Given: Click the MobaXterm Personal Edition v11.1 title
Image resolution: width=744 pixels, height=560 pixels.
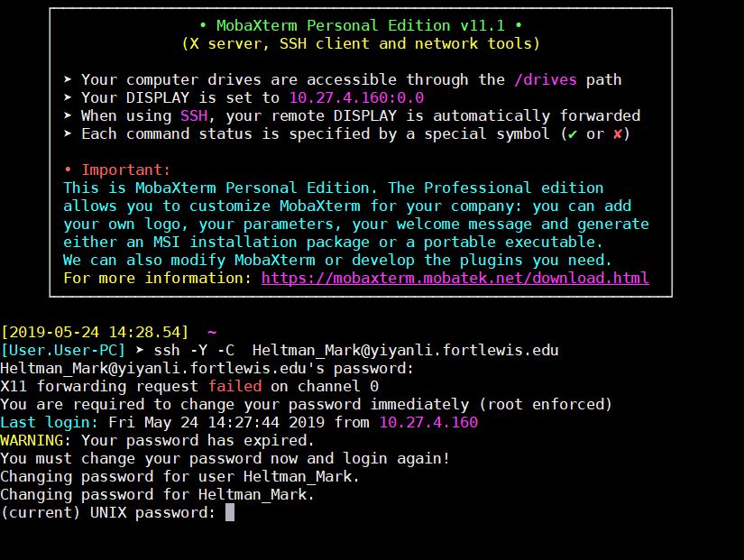Looking at the screenshot, I should point(361,25).
